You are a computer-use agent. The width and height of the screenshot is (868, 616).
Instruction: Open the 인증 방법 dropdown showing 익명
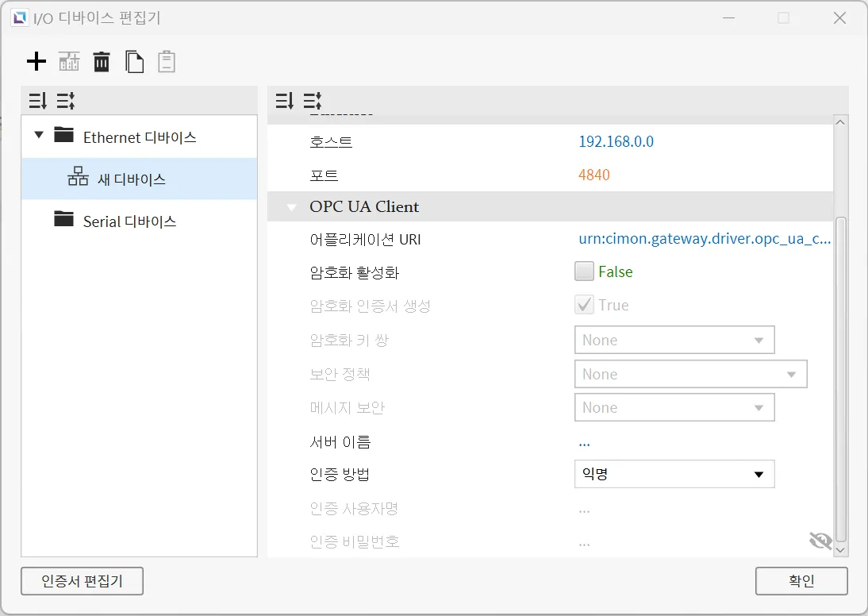[674, 475]
